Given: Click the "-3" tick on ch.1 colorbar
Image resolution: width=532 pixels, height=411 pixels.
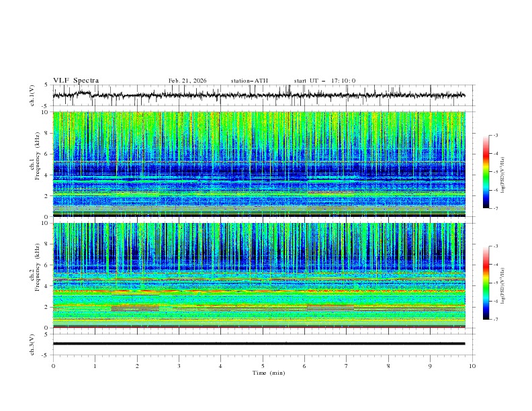Looking at the screenshot, I should tap(496, 135).
